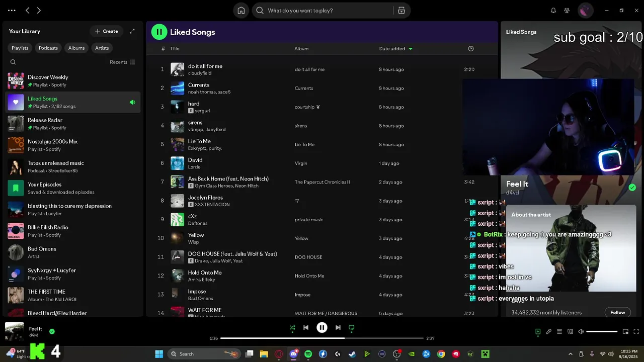
Task: Open Steam from the taskbar
Action: [352, 354]
